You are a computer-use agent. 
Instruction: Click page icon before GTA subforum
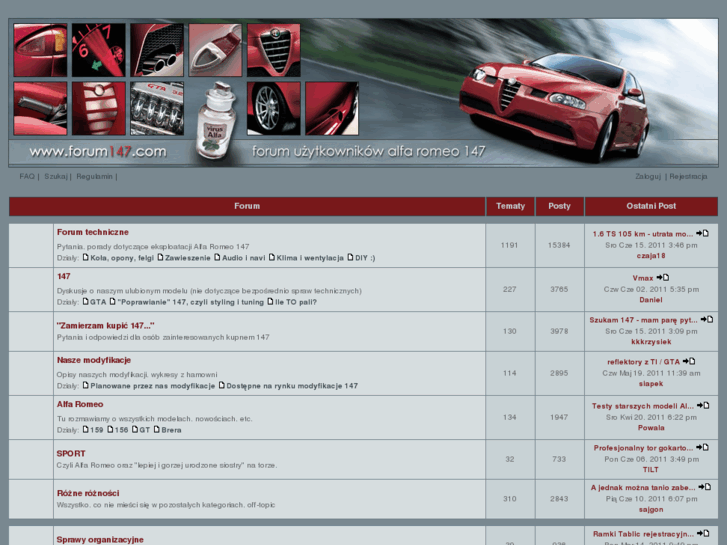coord(85,301)
